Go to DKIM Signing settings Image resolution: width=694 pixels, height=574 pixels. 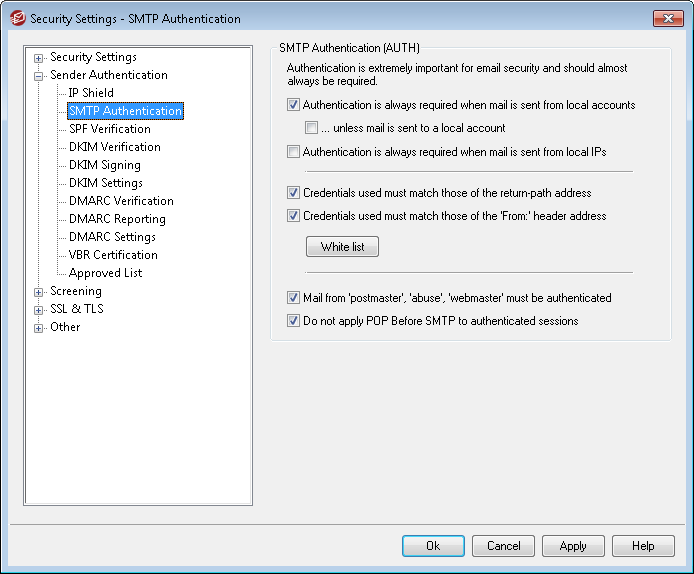point(104,165)
